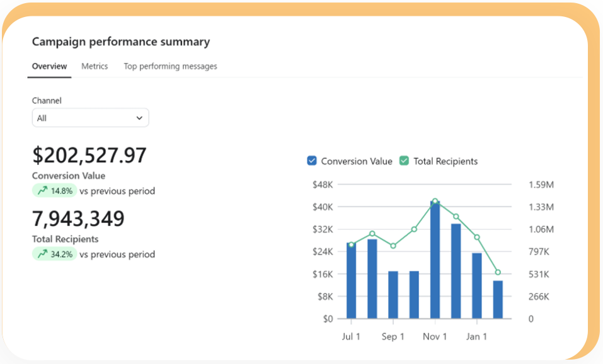Image resolution: width=603 pixels, height=364 pixels.
Task: Go to Top performing messages tab
Action: (x=170, y=66)
